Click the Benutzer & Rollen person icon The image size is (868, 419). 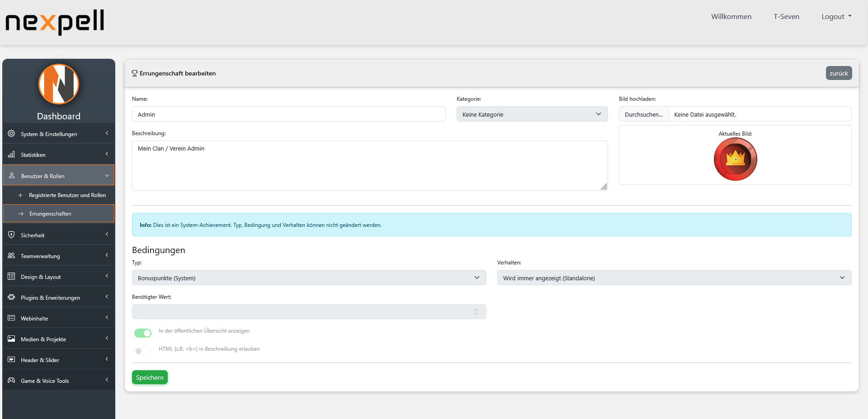click(11, 176)
